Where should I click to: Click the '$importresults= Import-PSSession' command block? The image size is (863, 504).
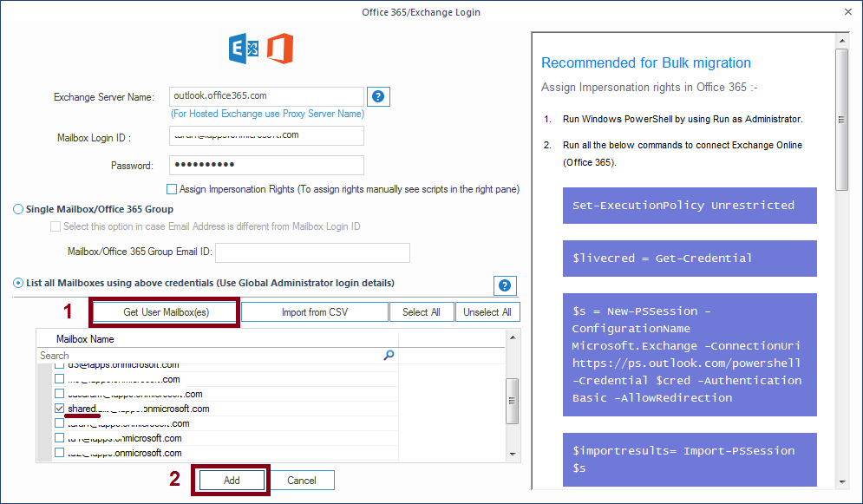tap(690, 460)
